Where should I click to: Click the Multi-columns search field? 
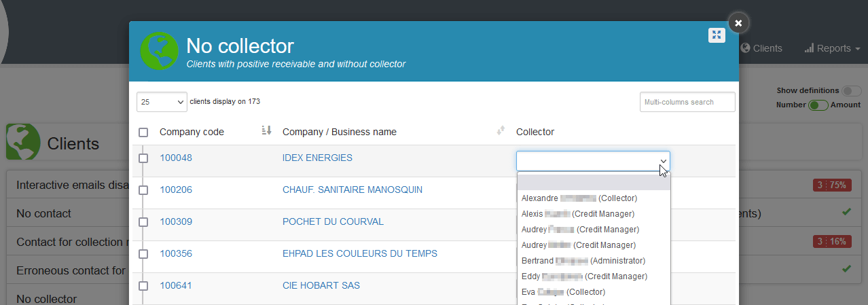(x=687, y=102)
